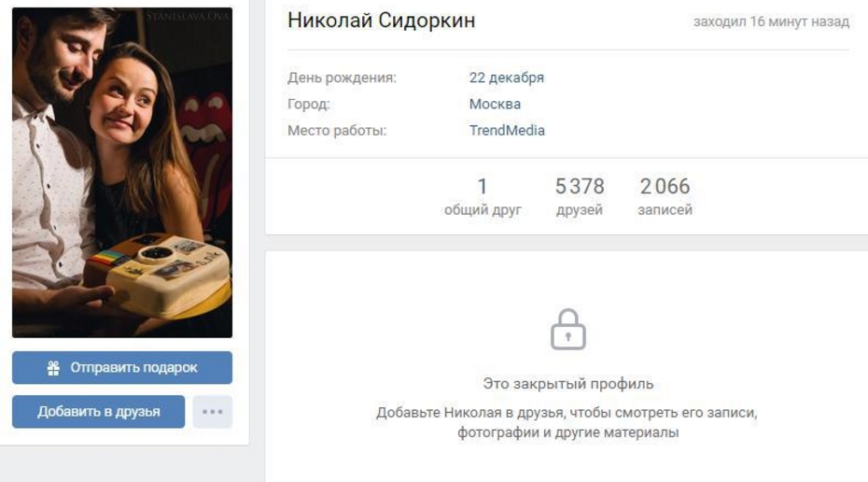Add Николай to friends with Добавить в друзья
Viewport: 868px width, 482px height.
coord(99,412)
